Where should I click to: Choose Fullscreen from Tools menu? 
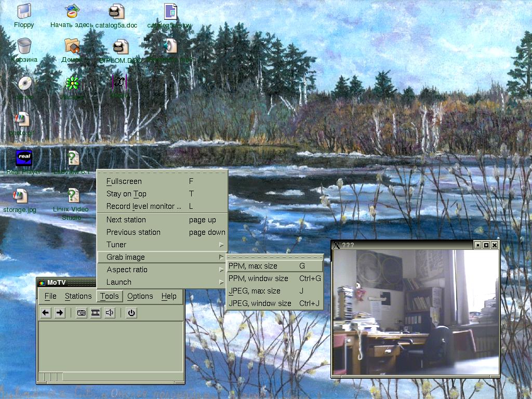[163, 181]
